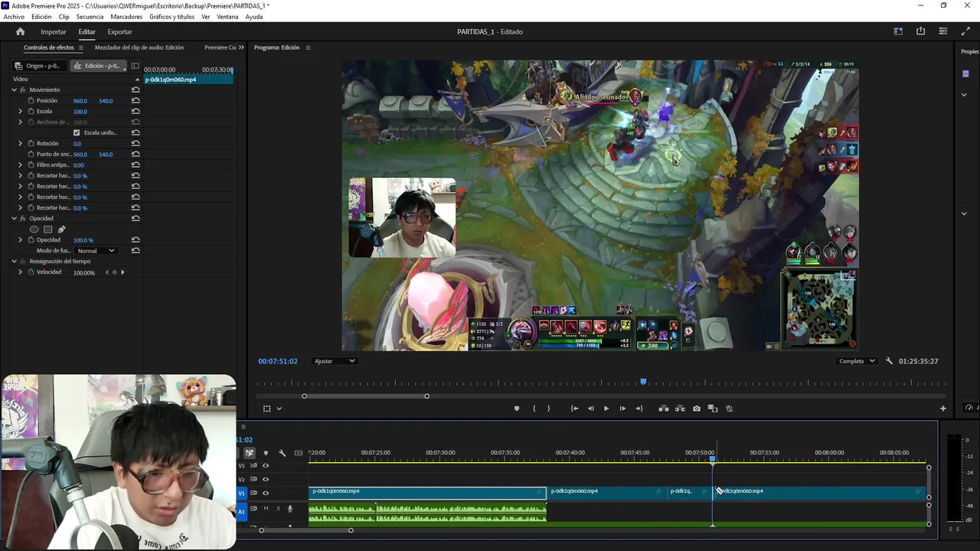Image resolution: width=980 pixels, height=551 pixels.
Task: Create an ellipse opacity mask
Action: 34,229
